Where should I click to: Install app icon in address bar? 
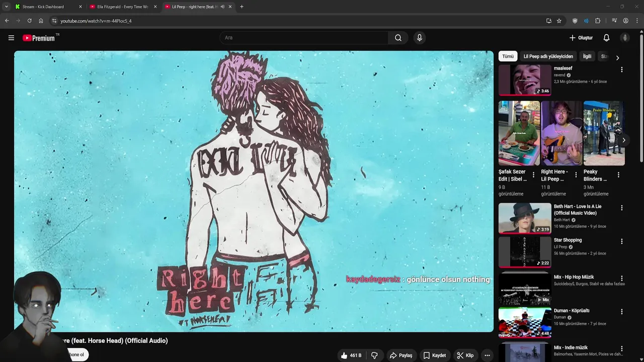pyautogui.click(x=548, y=21)
